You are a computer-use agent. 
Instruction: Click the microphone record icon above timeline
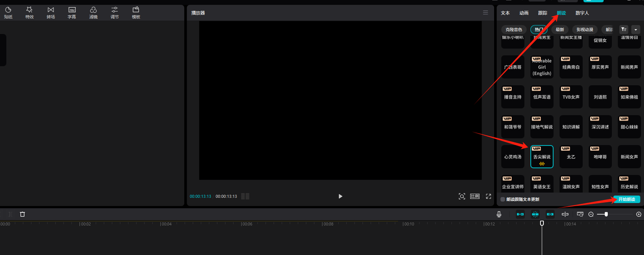[x=499, y=214]
